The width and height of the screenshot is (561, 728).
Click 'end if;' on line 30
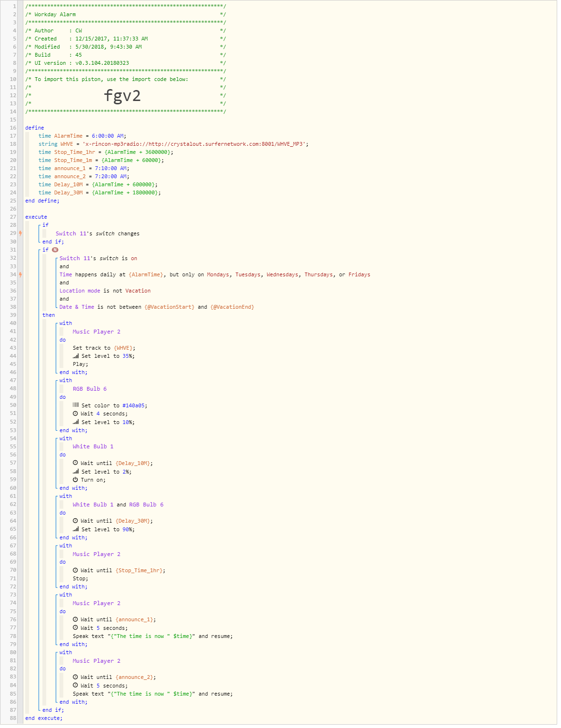pyautogui.click(x=53, y=242)
